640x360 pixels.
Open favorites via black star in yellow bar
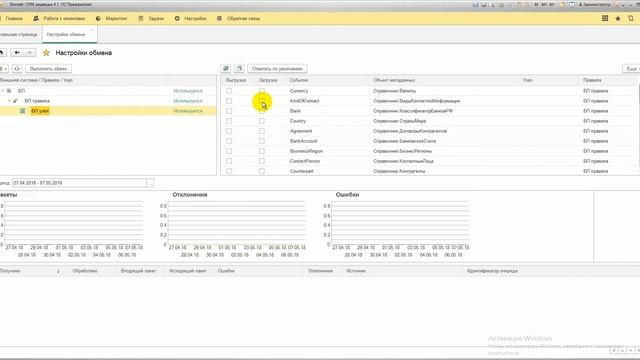click(618, 18)
